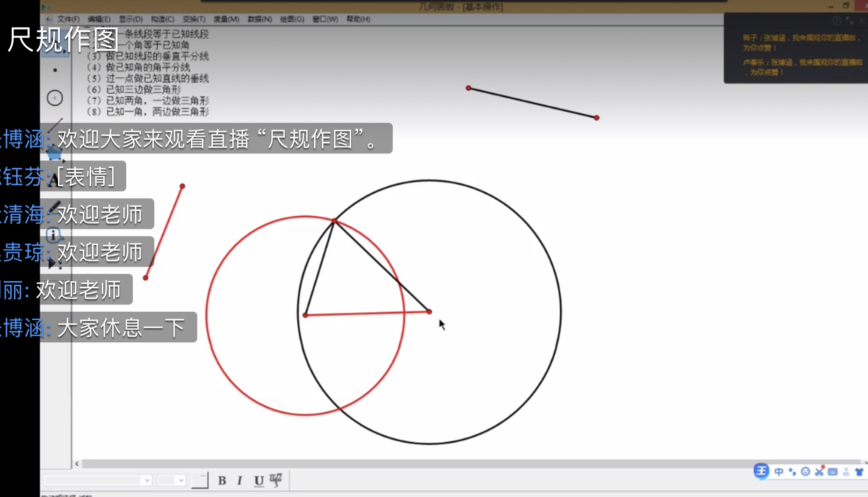Open the 数据(N) menu

coord(260,19)
